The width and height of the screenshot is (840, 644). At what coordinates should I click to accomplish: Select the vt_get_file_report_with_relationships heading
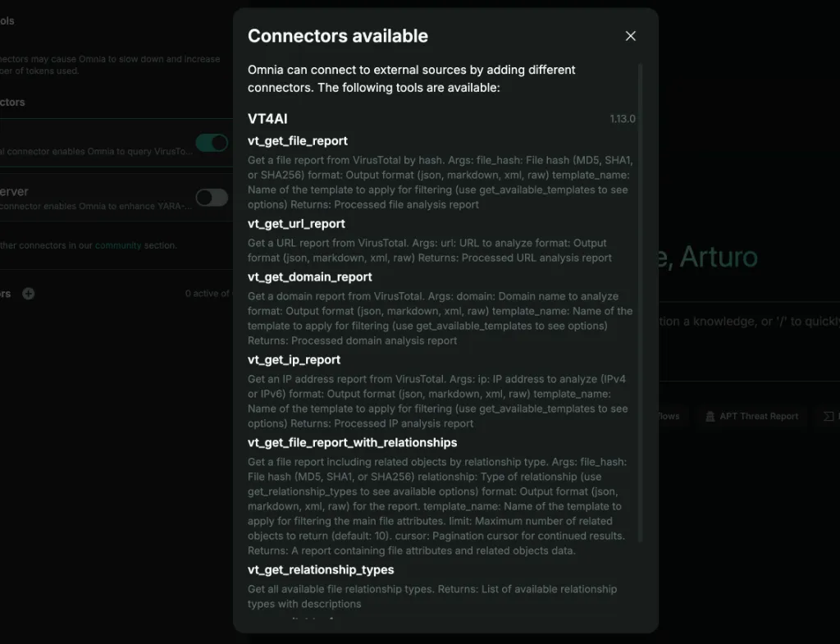352,442
